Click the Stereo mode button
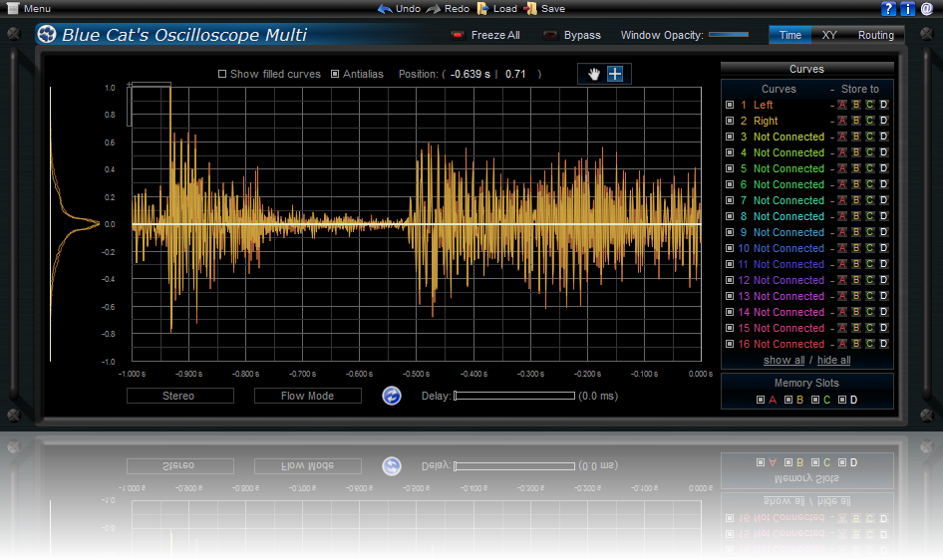Viewport: 943px width, 560px height. pyautogui.click(x=179, y=396)
